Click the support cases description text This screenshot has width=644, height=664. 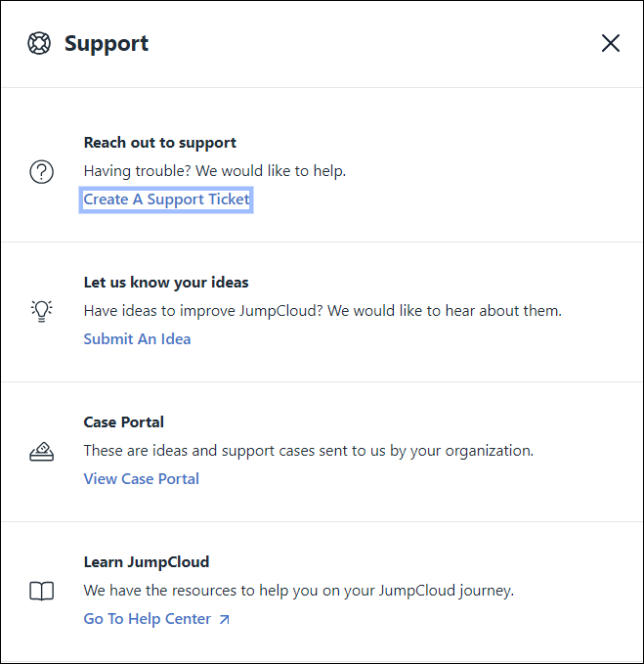click(308, 451)
